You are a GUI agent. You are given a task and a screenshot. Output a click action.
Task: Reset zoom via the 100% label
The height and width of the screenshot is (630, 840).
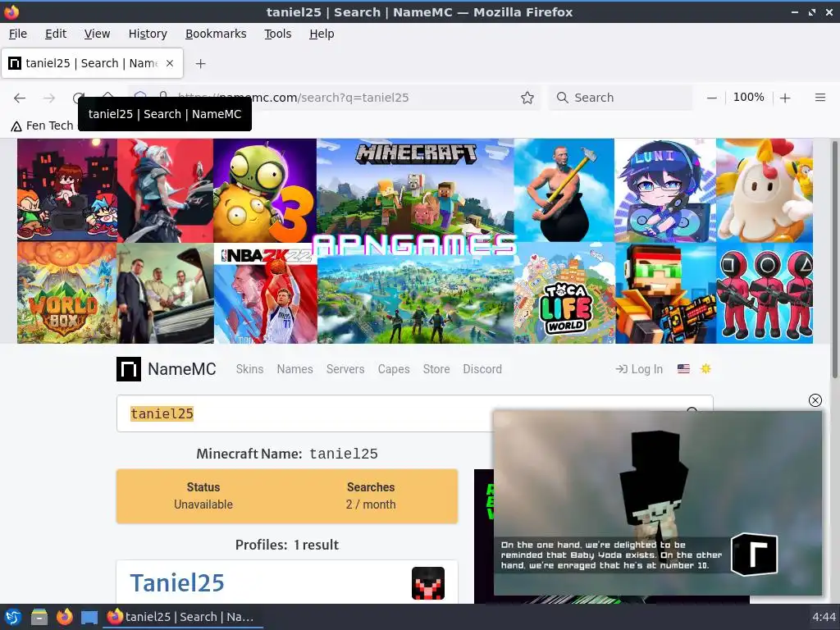pyautogui.click(x=748, y=97)
